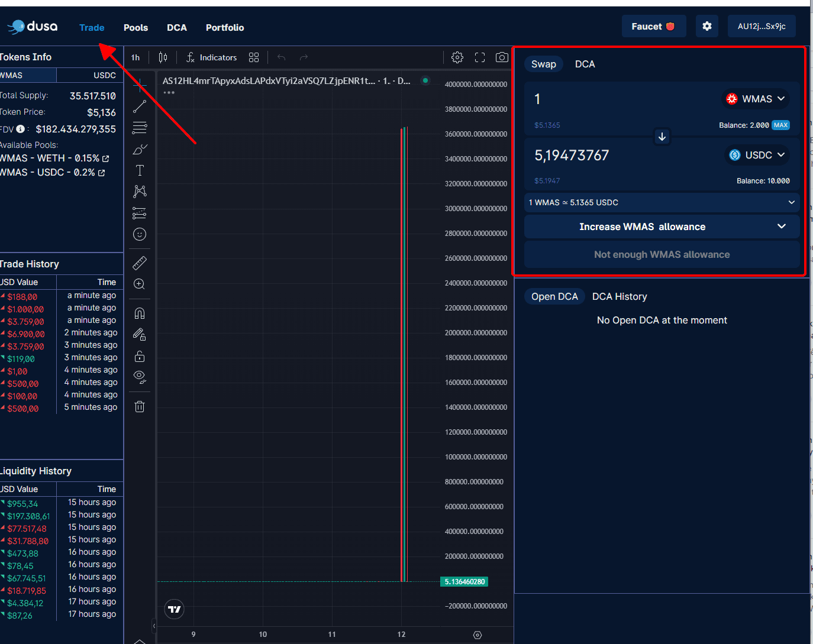The height and width of the screenshot is (644, 813).
Task: Open the candle chart style selector
Action: click(x=163, y=57)
